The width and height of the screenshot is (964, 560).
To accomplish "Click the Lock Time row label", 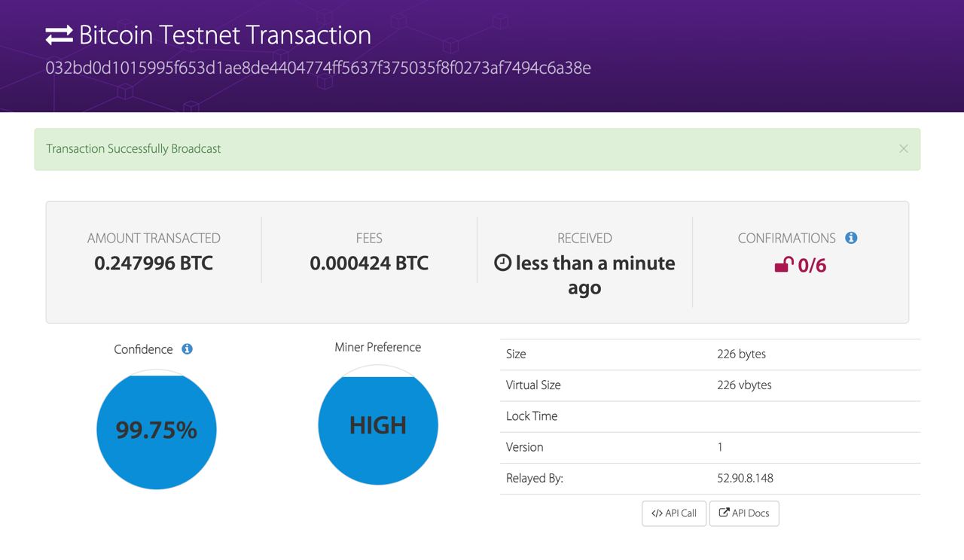I will (532, 416).
